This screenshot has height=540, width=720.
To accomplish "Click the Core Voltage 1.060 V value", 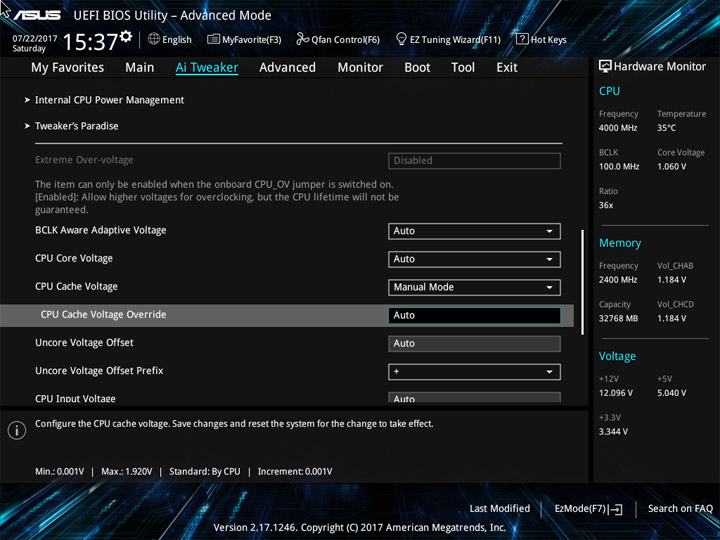I will point(671,167).
